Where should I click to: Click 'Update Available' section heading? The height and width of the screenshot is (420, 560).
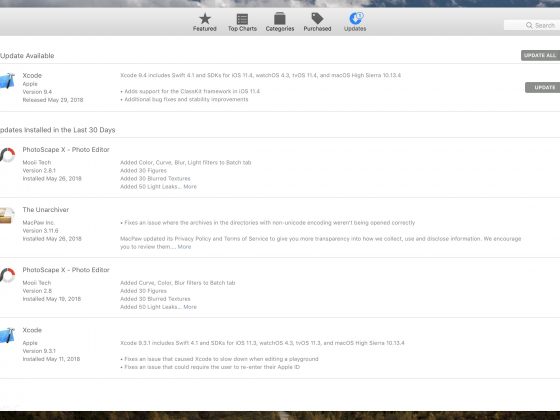[27, 56]
